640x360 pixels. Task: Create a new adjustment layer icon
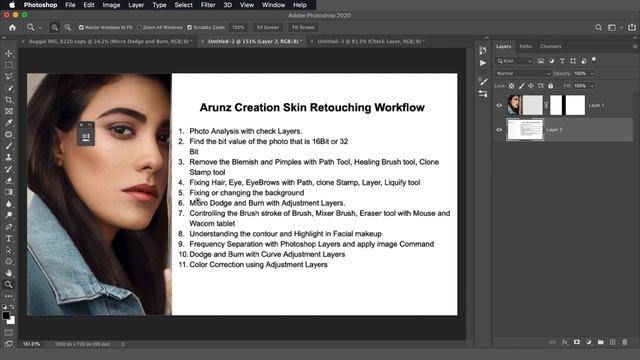point(589,342)
